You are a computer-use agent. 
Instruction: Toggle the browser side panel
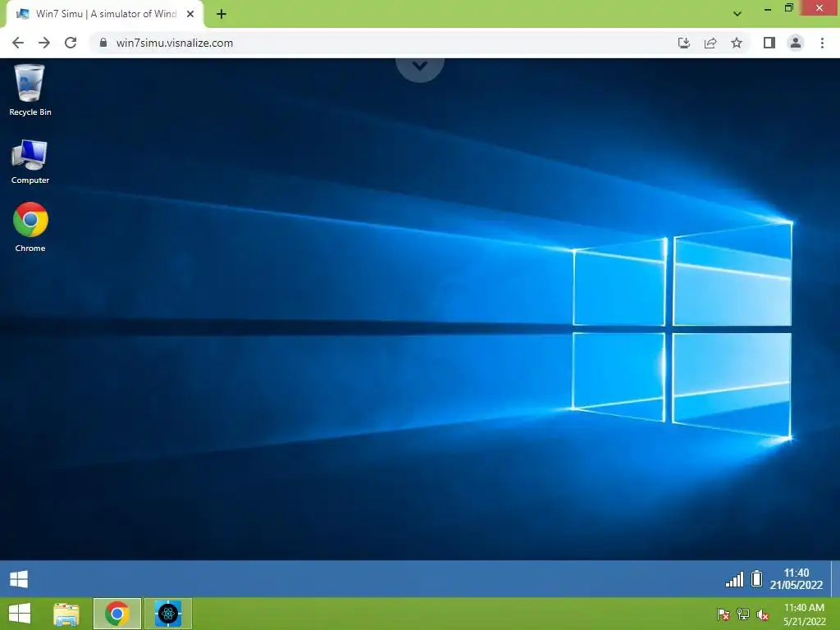769,43
